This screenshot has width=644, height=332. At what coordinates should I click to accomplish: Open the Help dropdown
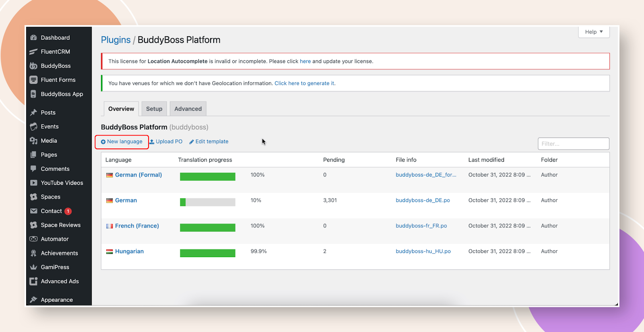[x=594, y=32]
